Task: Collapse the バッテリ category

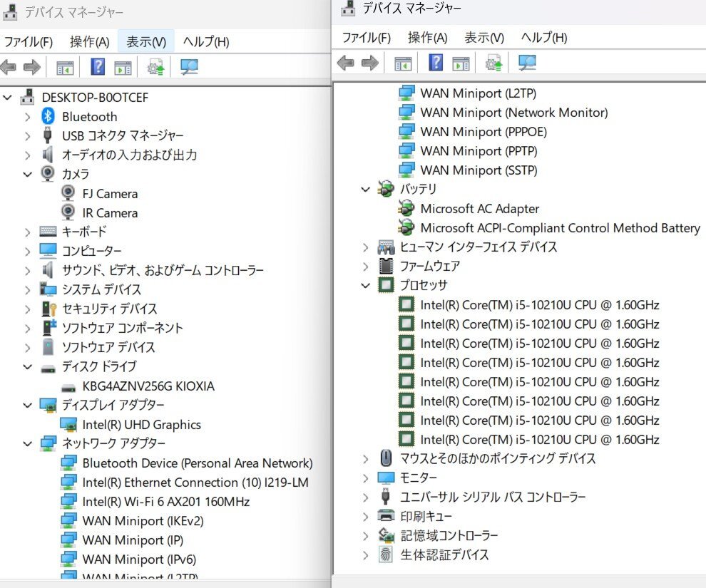Action: [365, 190]
